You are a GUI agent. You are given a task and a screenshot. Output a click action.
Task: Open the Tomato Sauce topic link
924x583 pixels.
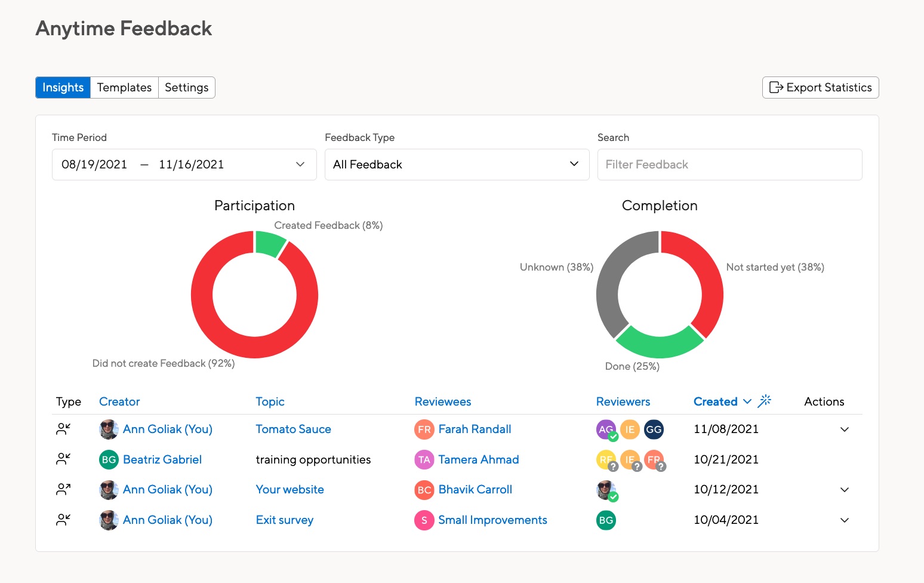(x=293, y=429)
